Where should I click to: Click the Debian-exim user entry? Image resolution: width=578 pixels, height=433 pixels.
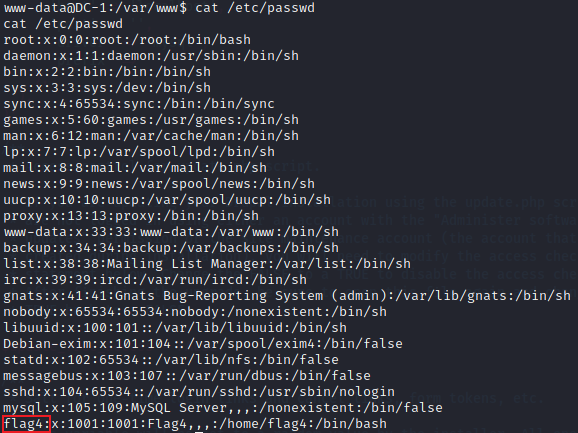(x=203, y=344)
